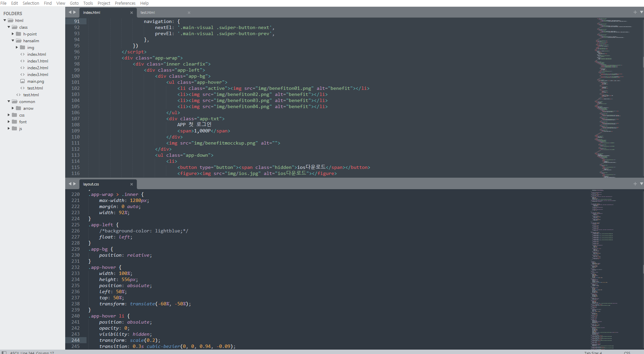This screenshot has width=644, height=354.
Task: Click the upper pane vertical scrollbar thumb
Action: (x=643, y=62)
